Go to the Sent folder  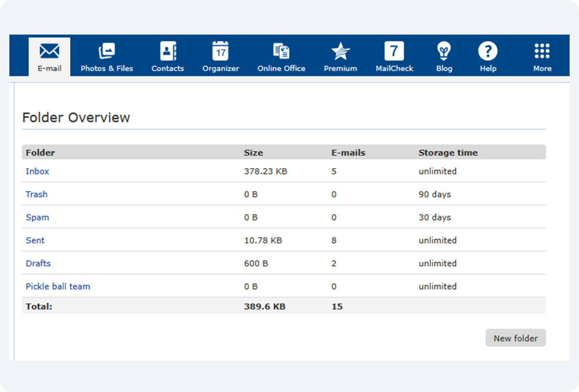[x=35, y=240]
